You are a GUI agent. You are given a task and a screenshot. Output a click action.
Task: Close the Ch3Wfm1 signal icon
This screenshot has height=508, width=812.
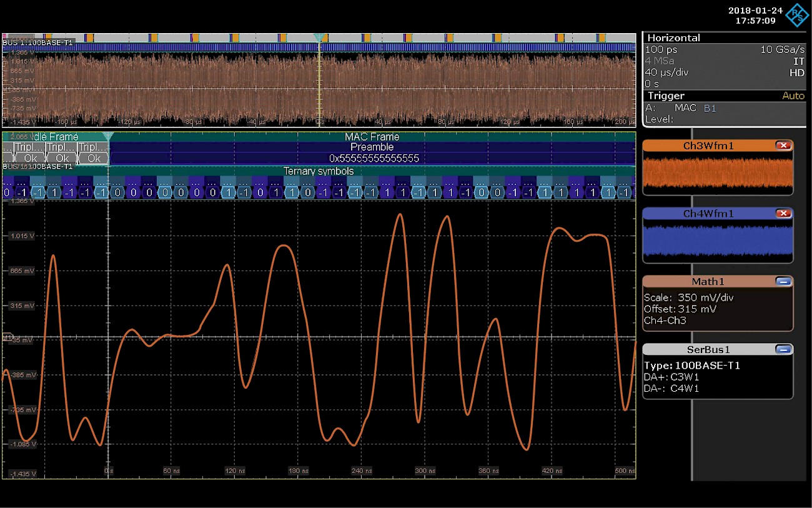[x=783, y=145]
